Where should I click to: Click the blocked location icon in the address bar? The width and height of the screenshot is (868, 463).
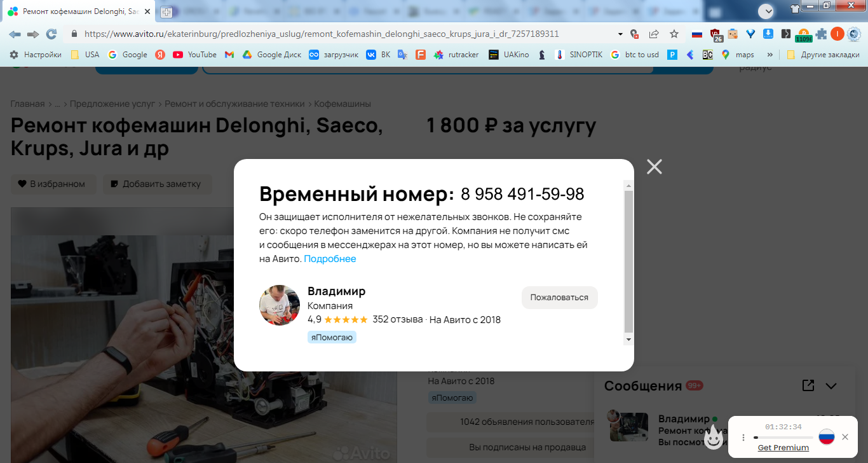pos(634,34)
